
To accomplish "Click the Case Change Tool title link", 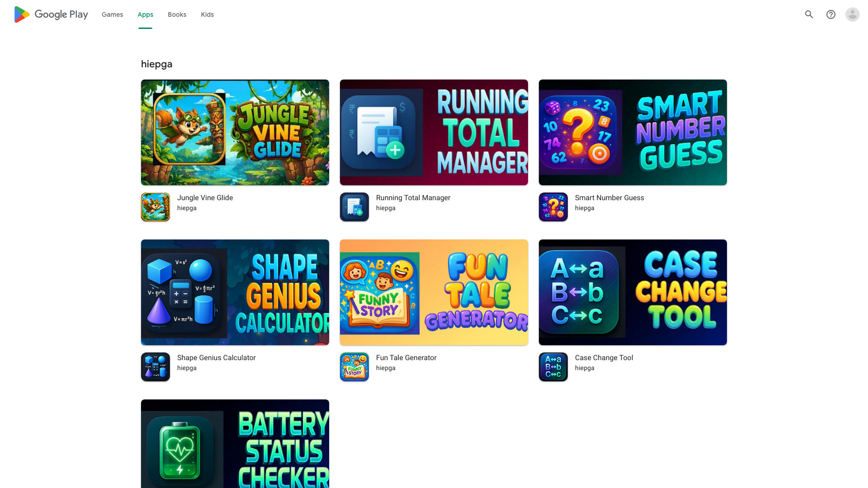I will pyautogui.click(x=604, y=358).
